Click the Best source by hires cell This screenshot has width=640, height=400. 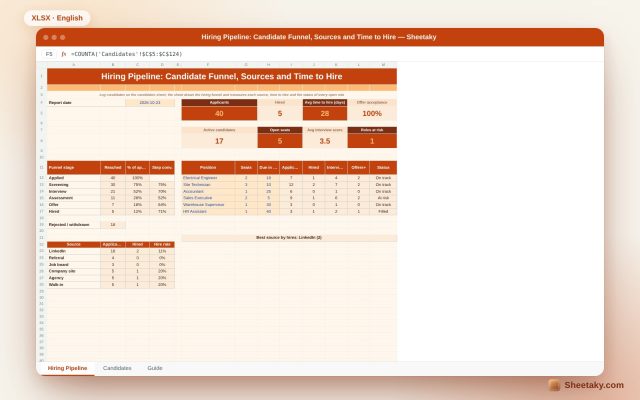click(289, 238)
